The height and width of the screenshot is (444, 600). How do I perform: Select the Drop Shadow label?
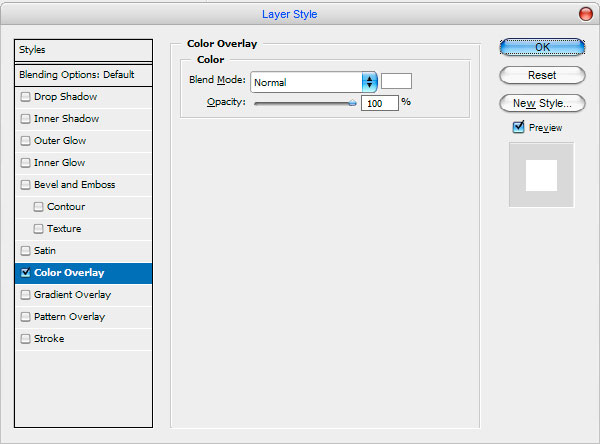tap(65, 97)
